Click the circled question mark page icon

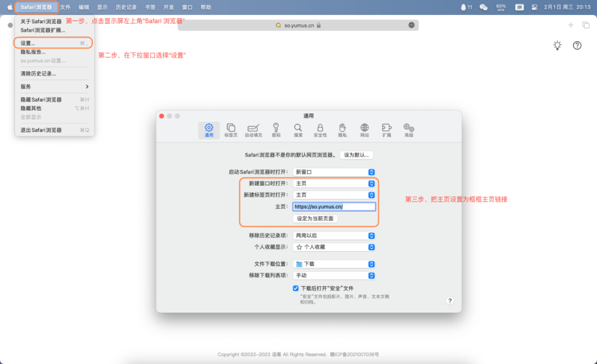pyautogui.click(x=577, y=45)
